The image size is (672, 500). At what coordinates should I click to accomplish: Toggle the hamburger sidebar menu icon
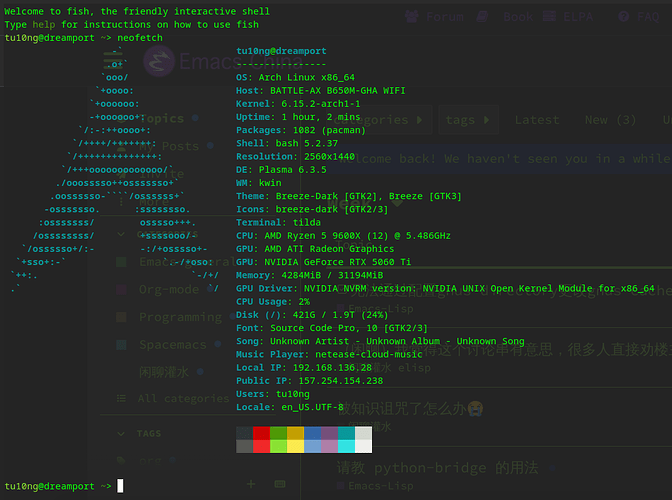coord(113,60)
